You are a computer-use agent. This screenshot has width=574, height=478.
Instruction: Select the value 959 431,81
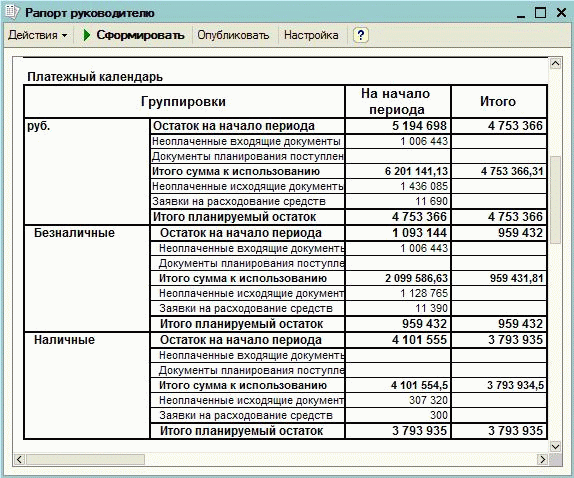pos(517,278)
